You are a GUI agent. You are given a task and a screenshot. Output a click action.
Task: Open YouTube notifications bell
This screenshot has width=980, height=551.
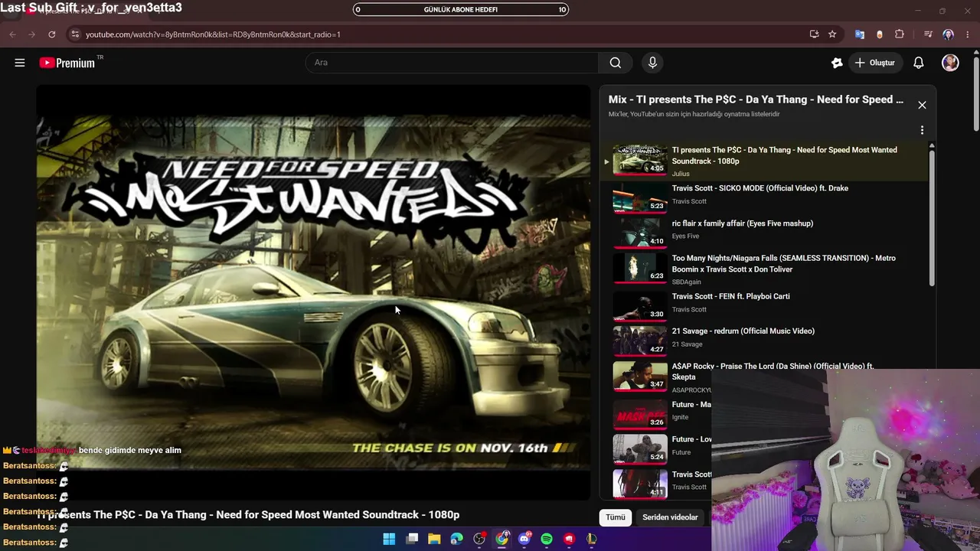tap(919, 63)
